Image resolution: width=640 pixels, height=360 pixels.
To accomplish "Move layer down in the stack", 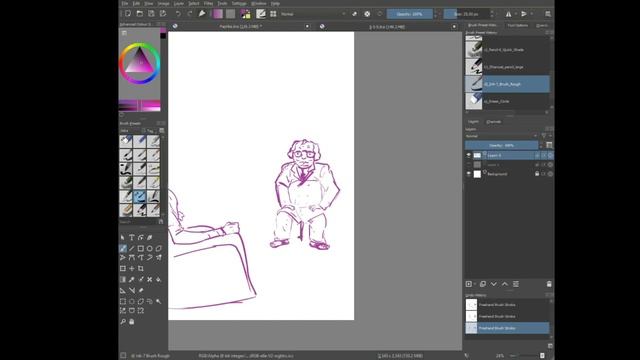I will pos(493,284).
